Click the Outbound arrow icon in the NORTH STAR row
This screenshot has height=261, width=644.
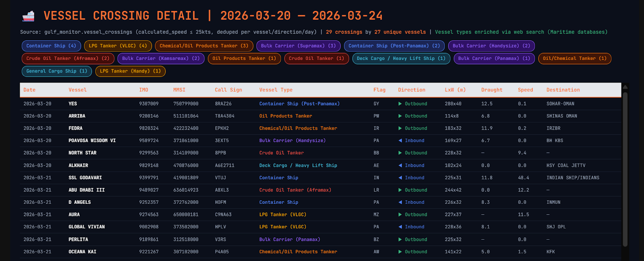400,153
